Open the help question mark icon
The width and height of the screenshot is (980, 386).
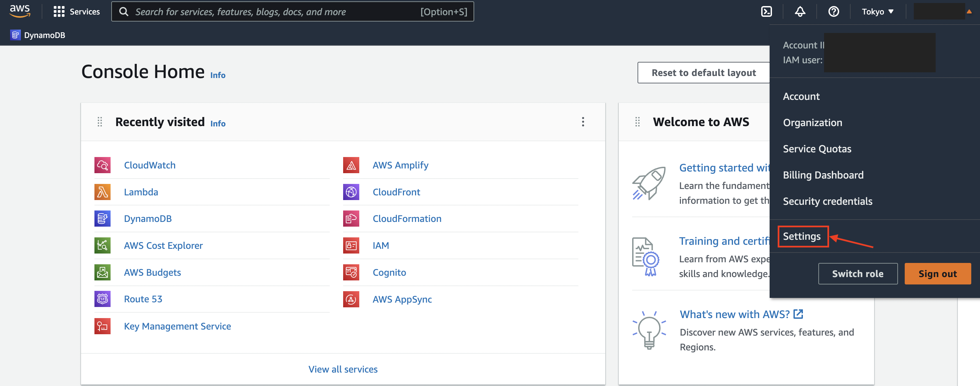tap(833, 11)
